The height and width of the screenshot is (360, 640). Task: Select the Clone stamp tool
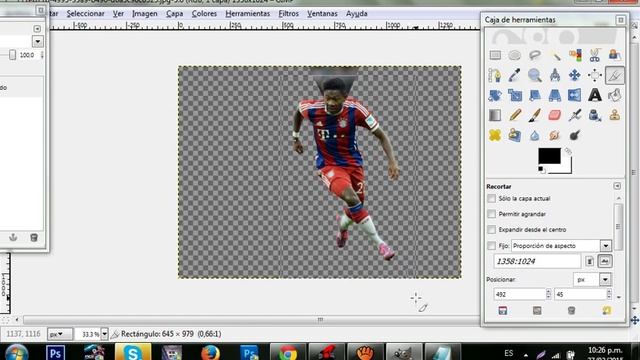click(x=614, y=115)
